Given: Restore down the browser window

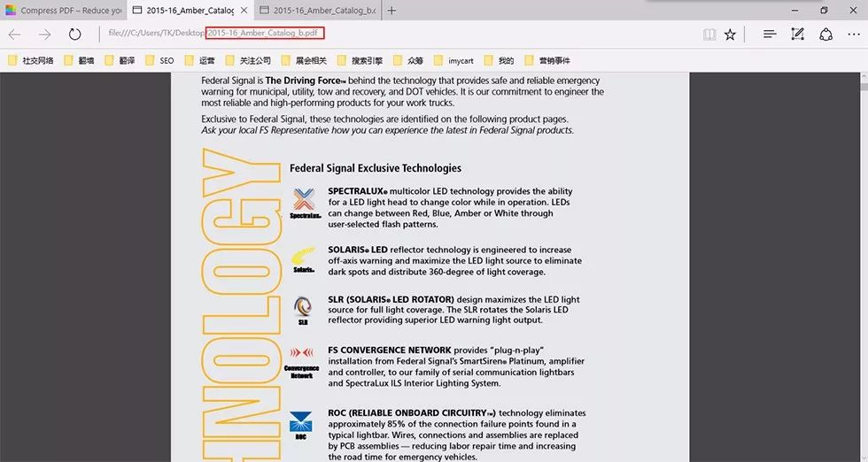Looking at the screenshot, I should [x=824, y=10].
